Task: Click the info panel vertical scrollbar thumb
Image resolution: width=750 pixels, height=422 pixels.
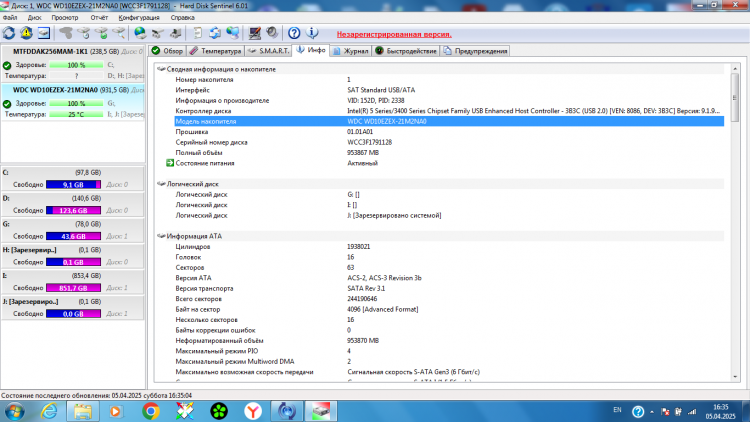Action: point(735,98)
